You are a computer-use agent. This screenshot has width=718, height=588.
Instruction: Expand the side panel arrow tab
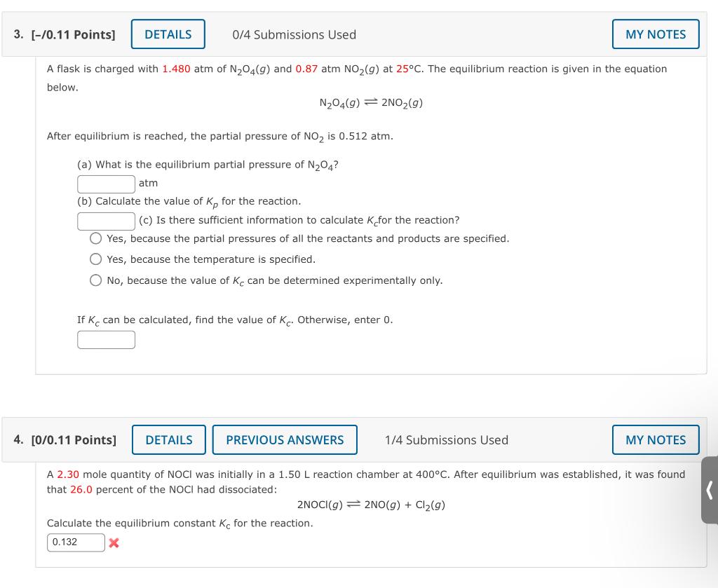[710, 490]
